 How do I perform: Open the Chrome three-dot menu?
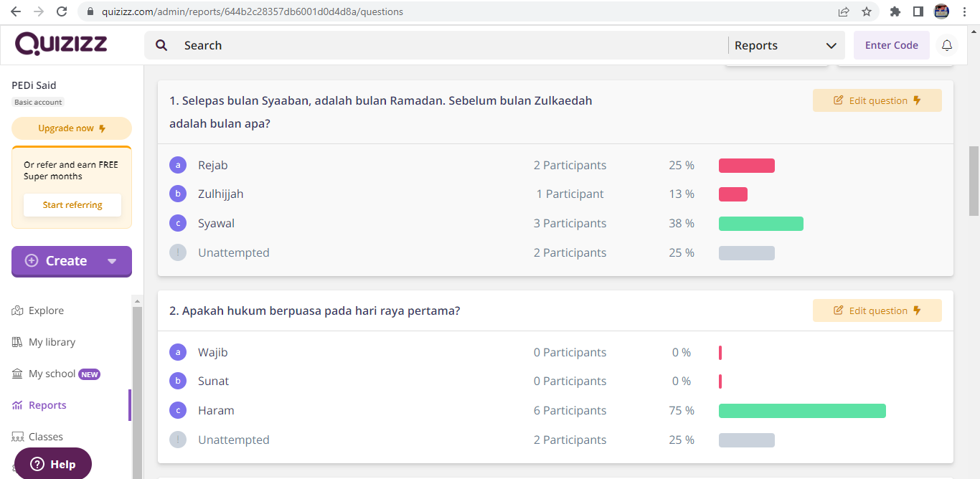(x=965, y=11)
